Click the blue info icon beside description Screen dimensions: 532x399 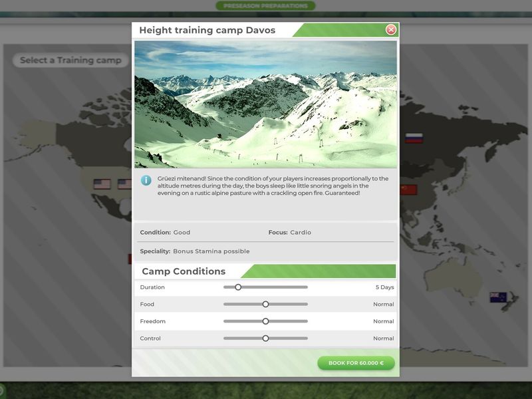click(146, 180)
